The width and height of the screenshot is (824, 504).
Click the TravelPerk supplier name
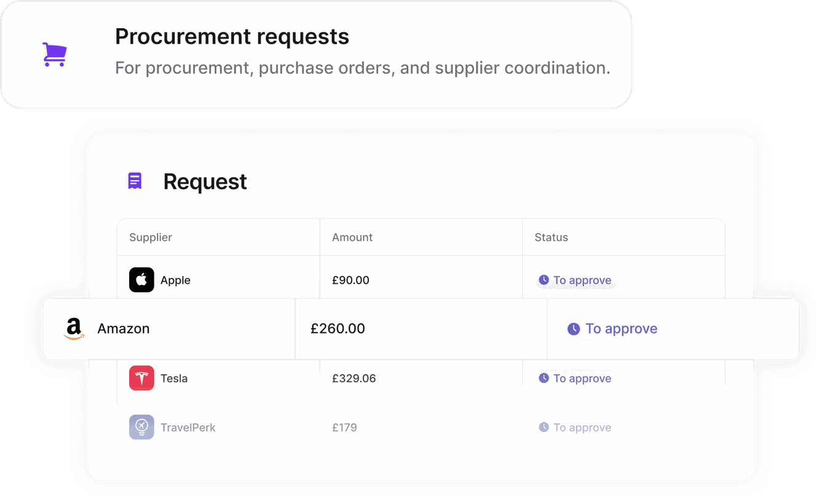[188, 428]
